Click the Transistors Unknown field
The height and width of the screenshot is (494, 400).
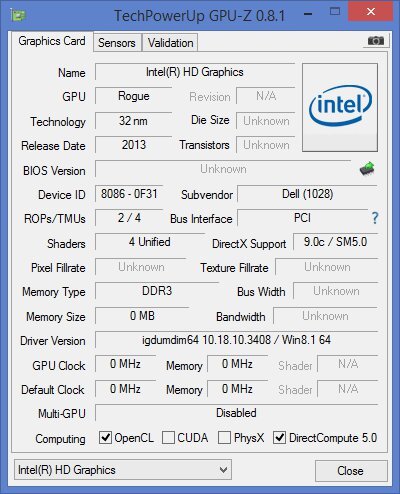[266, 145]
